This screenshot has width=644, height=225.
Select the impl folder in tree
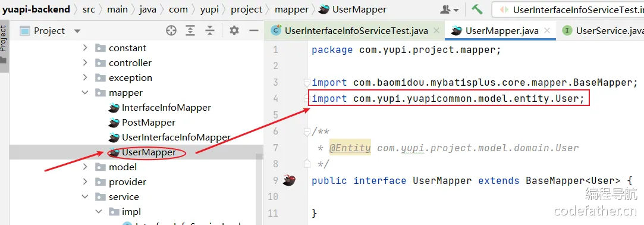(x=131, y=212)
